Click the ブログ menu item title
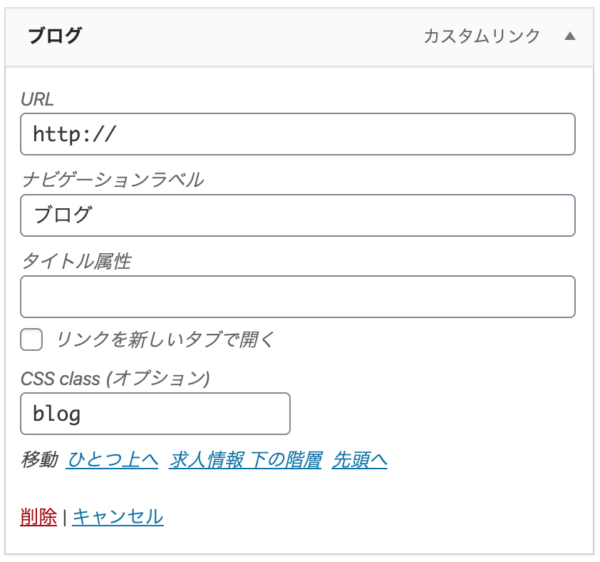Image resolution: width=600 pixels, height=562 pixels. (x=54, y=36)
